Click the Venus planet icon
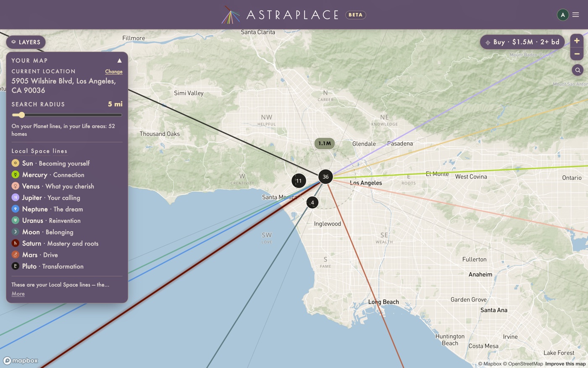 click(15, 186)
